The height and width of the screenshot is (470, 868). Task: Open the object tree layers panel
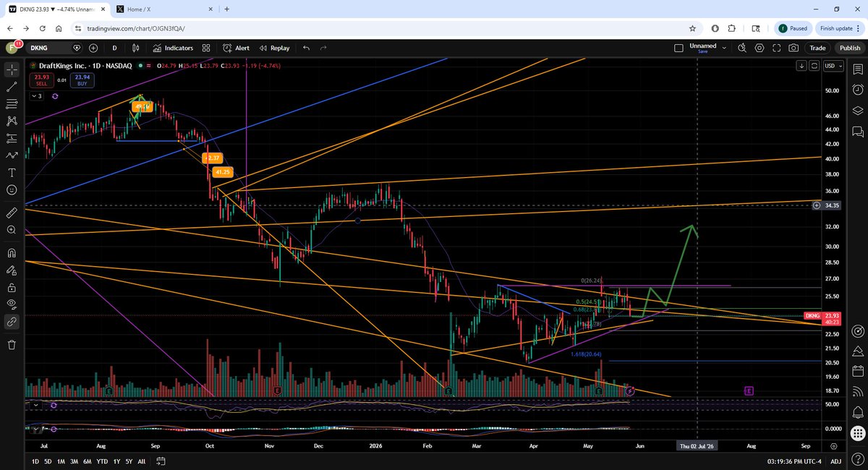pyautogui.click(x=857, y=111)
